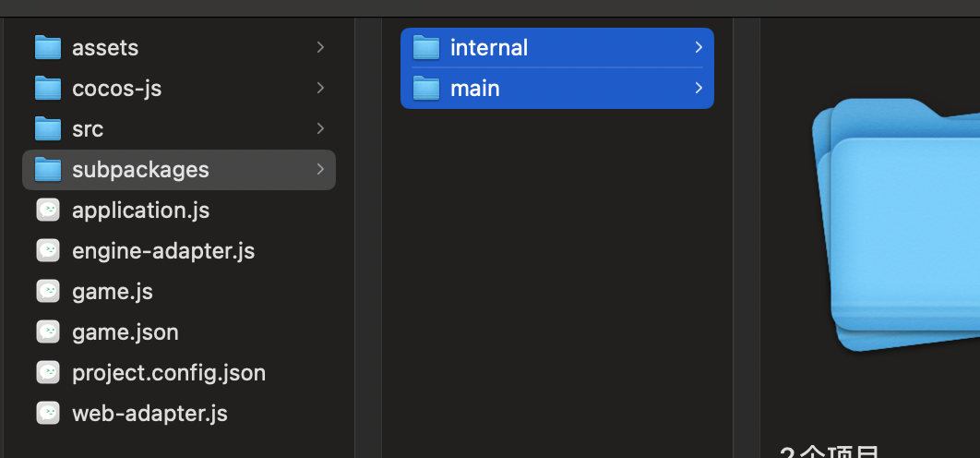980x458 pixels.
Task: Expand the main folder chevron
Action: click(699, 88)
